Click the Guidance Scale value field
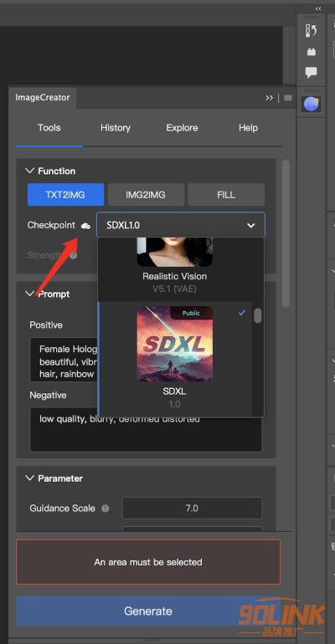 point(192,509)
